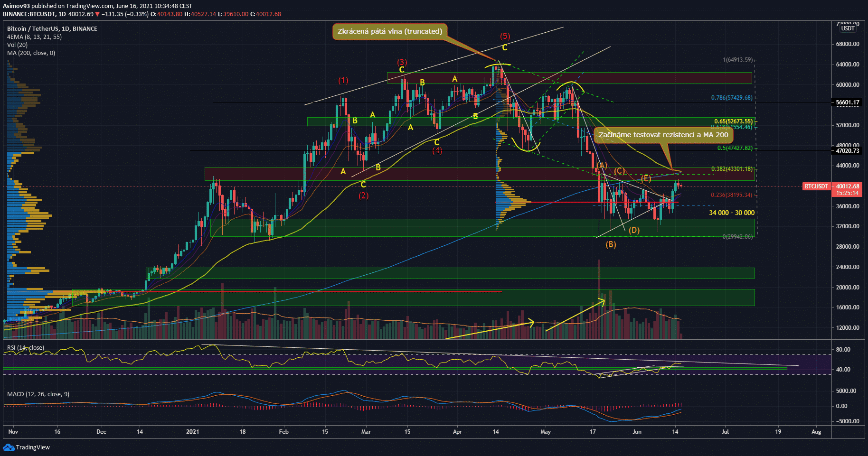The image size is (868, 456).
Task: Click the red BTCUSDT current price tag
Action: point(816,186)
